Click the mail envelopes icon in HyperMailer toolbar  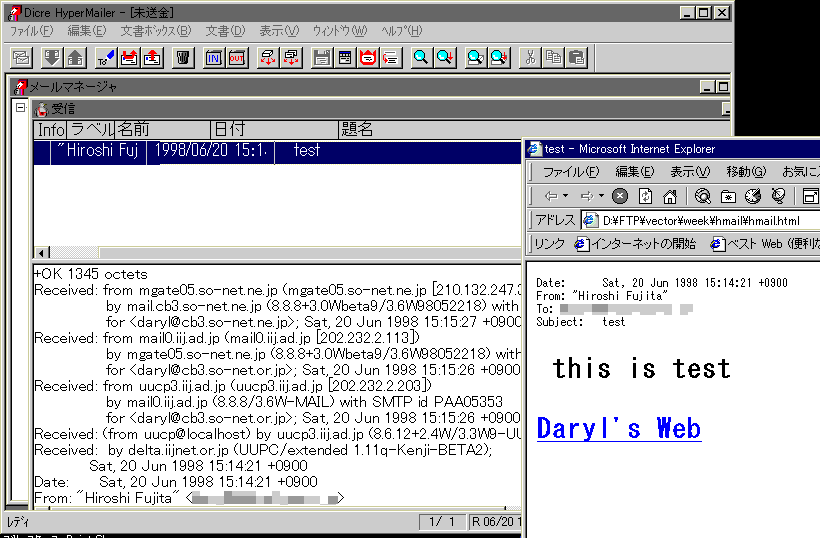click(x=21, y=58)
